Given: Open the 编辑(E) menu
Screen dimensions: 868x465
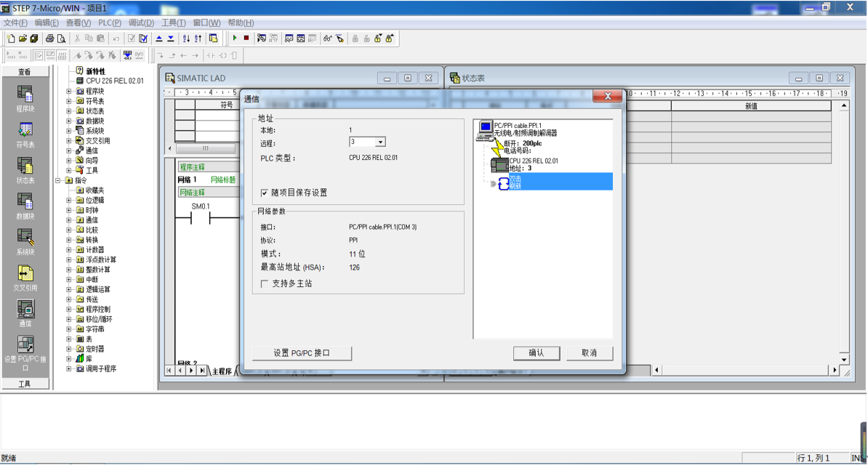Looking at the screenshot, I should click(47, 23).
